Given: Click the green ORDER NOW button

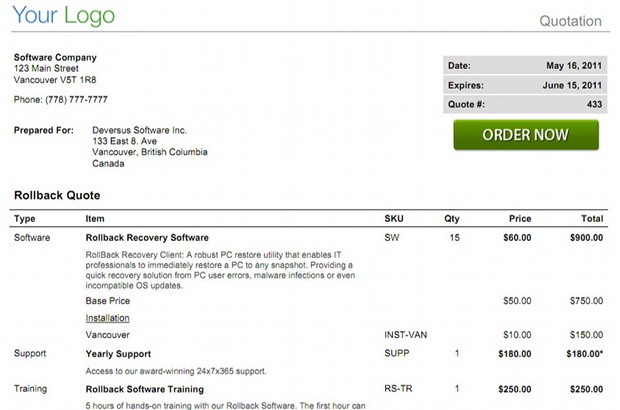Looking at the screenshot, I should [x=525, y=135].
